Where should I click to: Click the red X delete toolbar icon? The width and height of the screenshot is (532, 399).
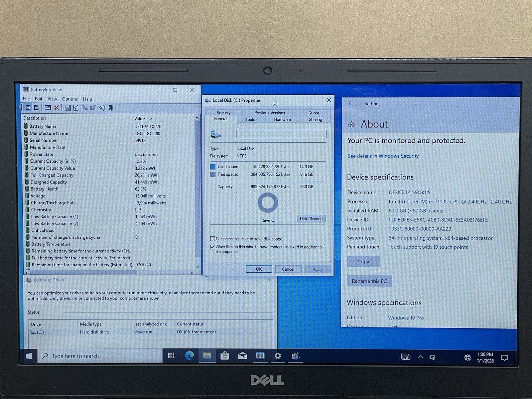[56, 108]
